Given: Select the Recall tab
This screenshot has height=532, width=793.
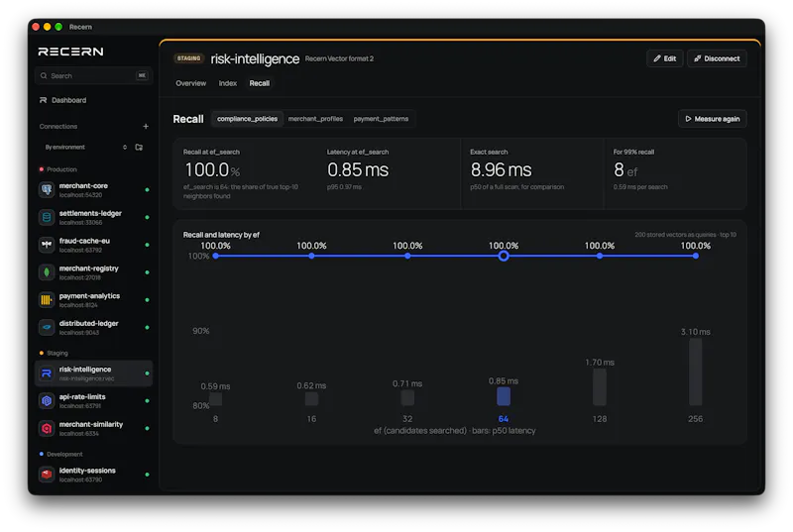Looking at the screenshot, I should click(x=260, y=83).
